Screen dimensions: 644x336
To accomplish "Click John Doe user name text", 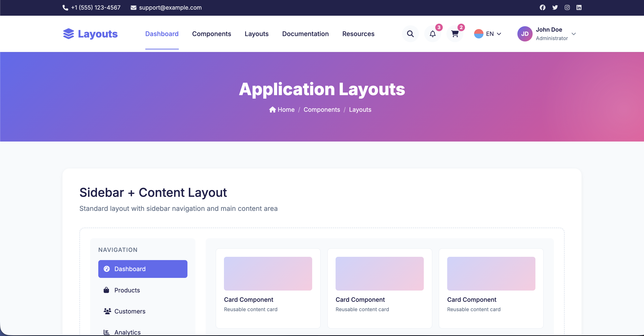I will tap(549, 30).
